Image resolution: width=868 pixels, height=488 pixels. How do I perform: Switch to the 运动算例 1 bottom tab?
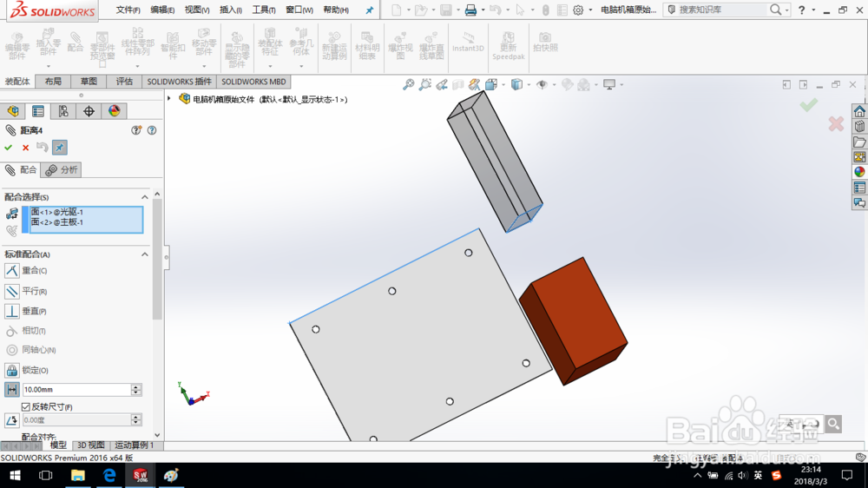click(134, 445)
